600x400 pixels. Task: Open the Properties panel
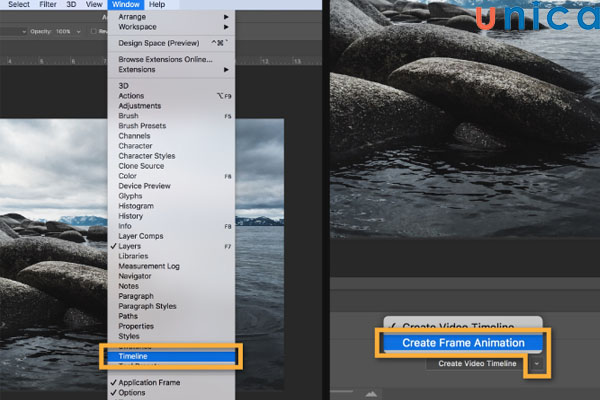pos(171,326)
